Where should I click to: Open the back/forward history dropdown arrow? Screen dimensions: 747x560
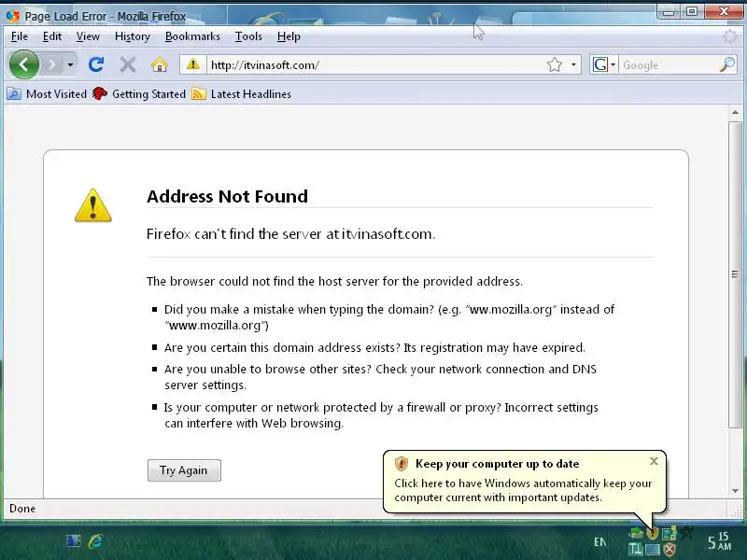[71, 64]
